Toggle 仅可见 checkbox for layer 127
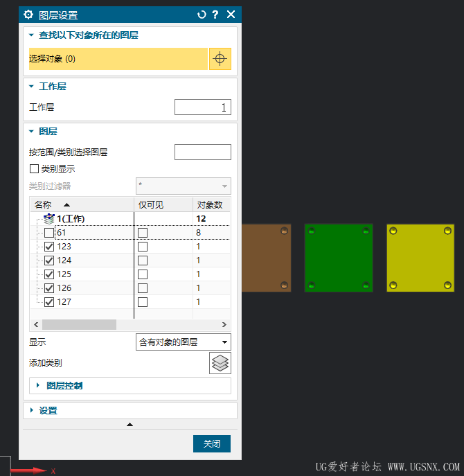 [143, 302]
